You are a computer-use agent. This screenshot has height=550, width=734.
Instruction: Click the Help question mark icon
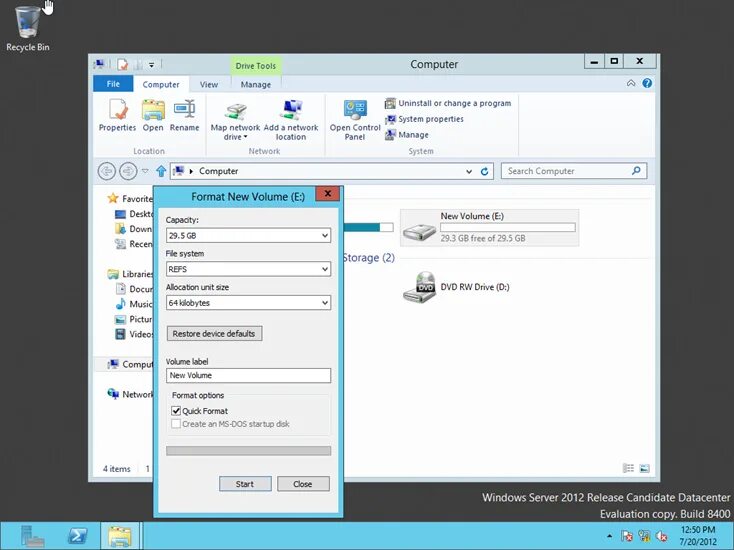click(x=647, y=83)
